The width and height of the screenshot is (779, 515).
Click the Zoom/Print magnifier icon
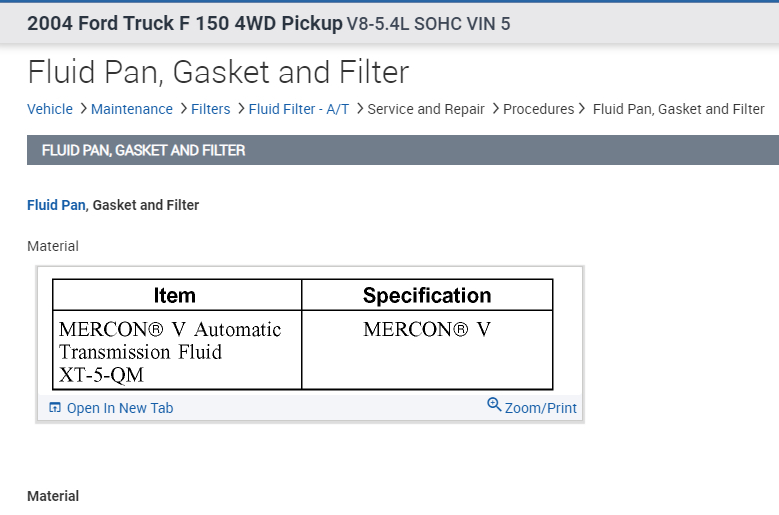[x=493, y=405]
